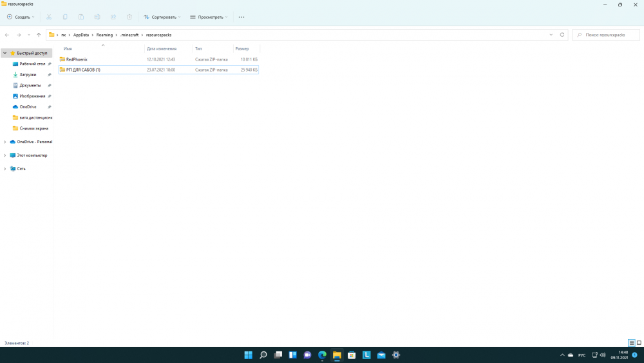
Task: Click AppData in the address path
Action: pos(81,35)
